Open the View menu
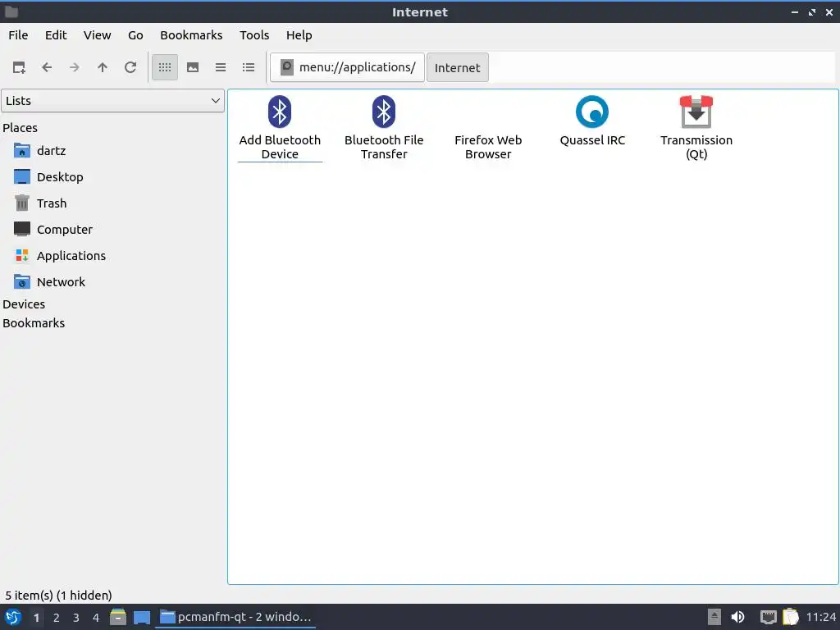This screenshot has height=630, width=840. tap(97, 35)
